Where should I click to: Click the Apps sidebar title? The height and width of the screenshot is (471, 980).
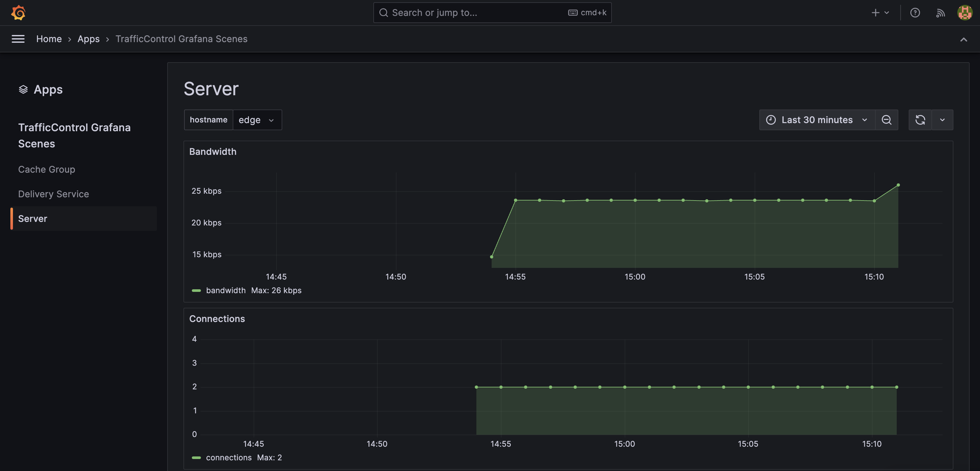(x=48, y=89)
